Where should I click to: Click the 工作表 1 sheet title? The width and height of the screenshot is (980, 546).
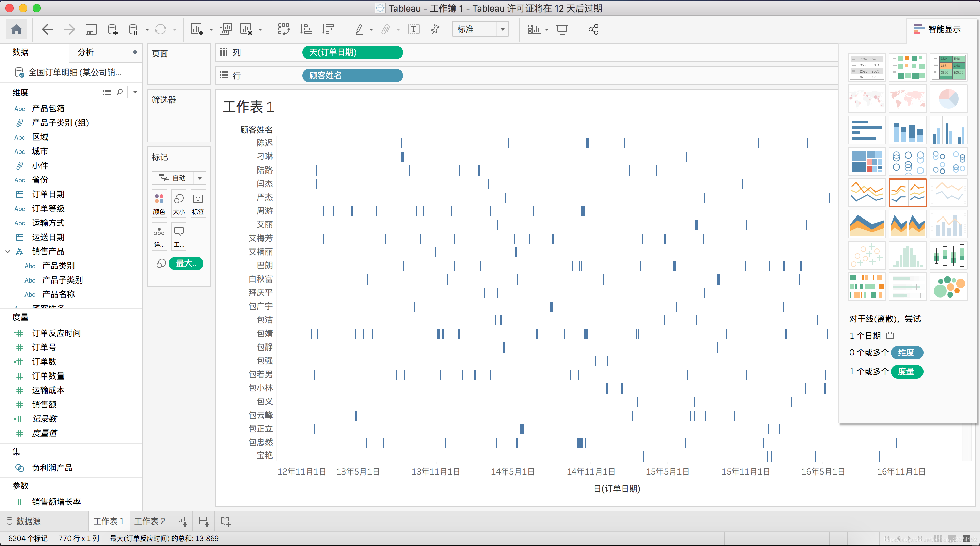[x=248, y=107]
